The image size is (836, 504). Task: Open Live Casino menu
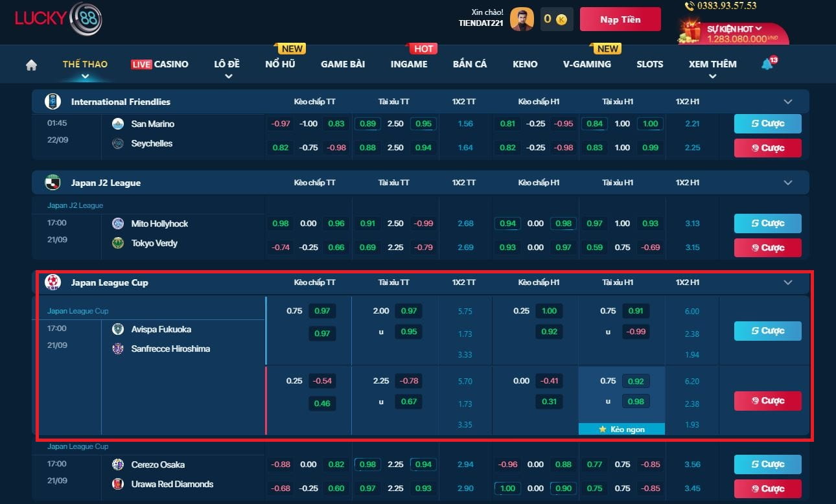pos(159,64)
